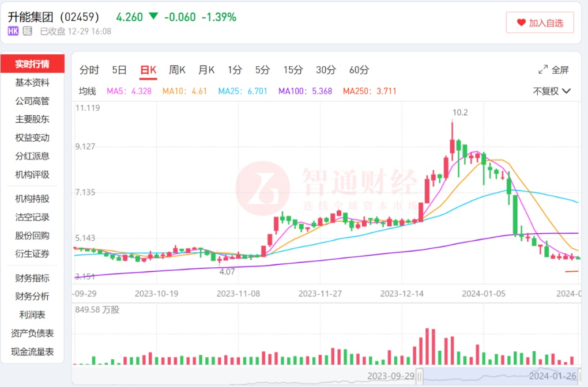Click the 加入自选 button
Image resolution: width=588 pixels, height=387 pixels.
point(540,23)
